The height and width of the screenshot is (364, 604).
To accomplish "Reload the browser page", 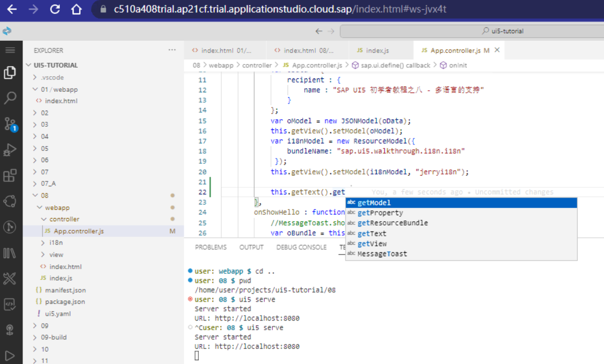I will point(55,9).
